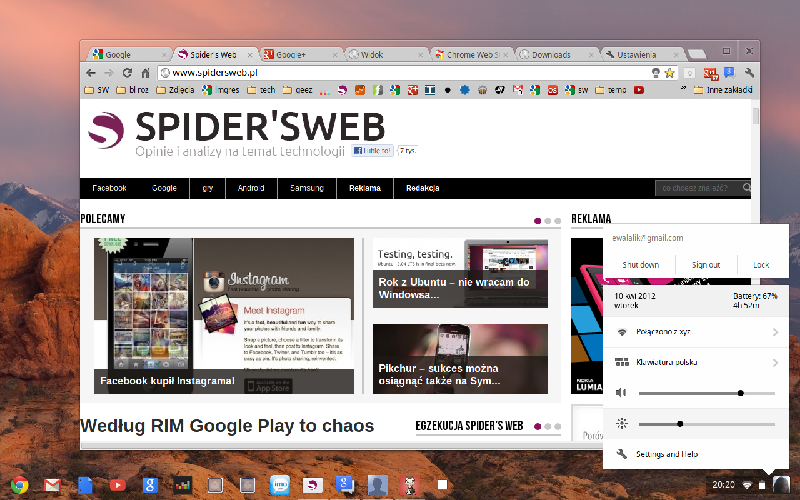
Task: Click the red calendar extension icon
Action: click(711, 73)
